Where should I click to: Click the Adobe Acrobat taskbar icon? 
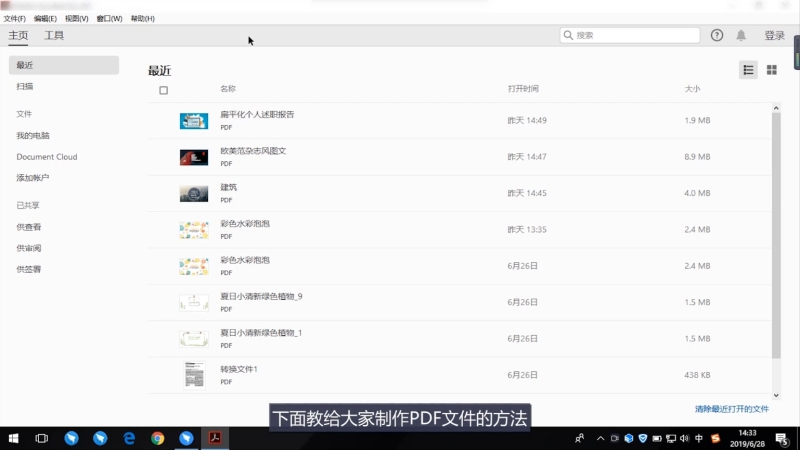coord(214,438)
